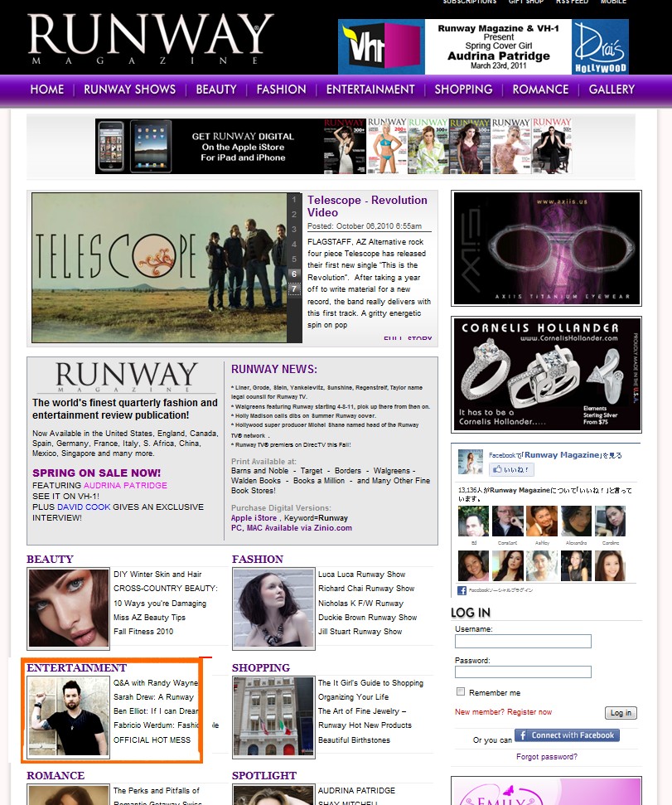
Task: Click the Get Runway Digital banner
Action: [333, 146]
